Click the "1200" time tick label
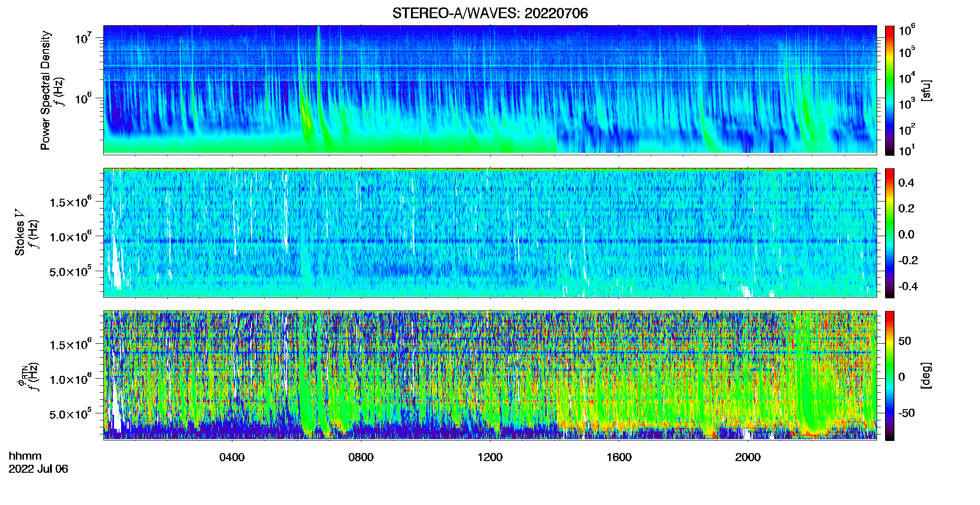The width and height of the screenshot is (980, 505). (490, 457)
